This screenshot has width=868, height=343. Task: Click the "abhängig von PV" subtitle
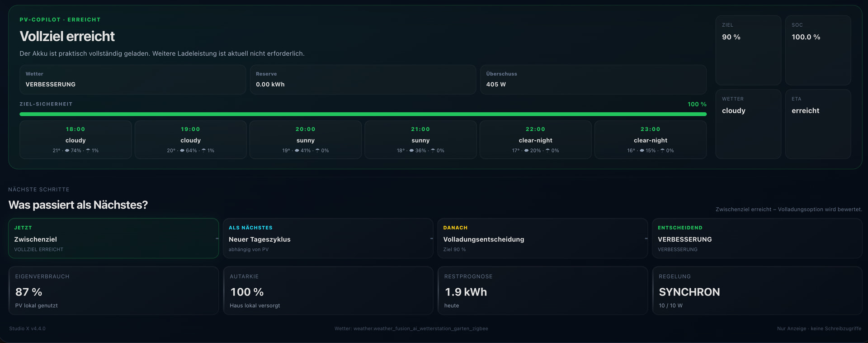point(248,250)
